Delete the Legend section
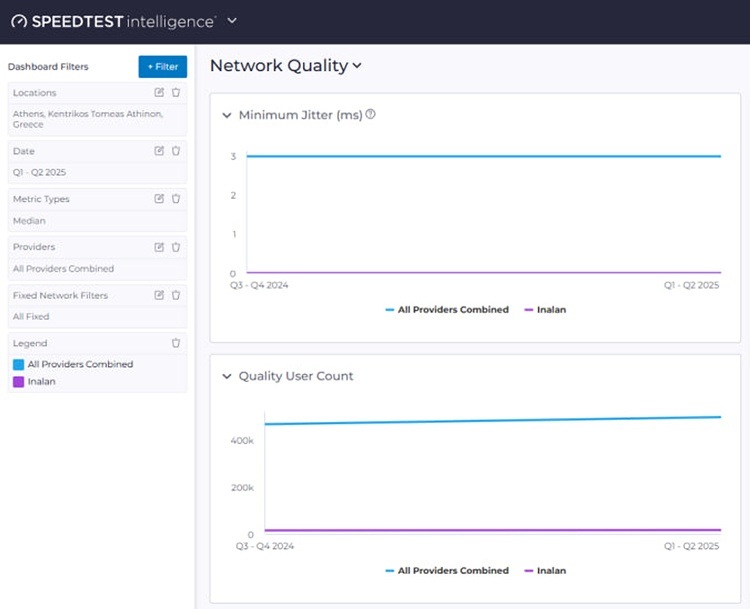This screenshot has height=609, width=750. [x=176, y=344]
